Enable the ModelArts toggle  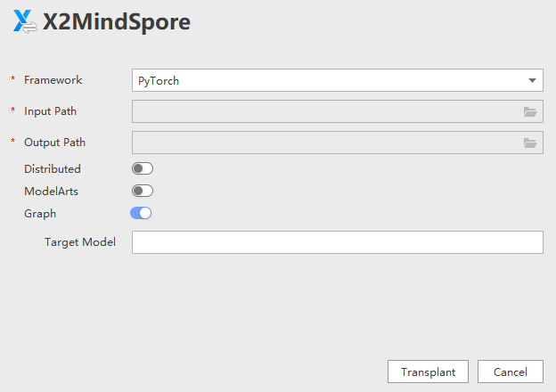[x=143, y=191]
